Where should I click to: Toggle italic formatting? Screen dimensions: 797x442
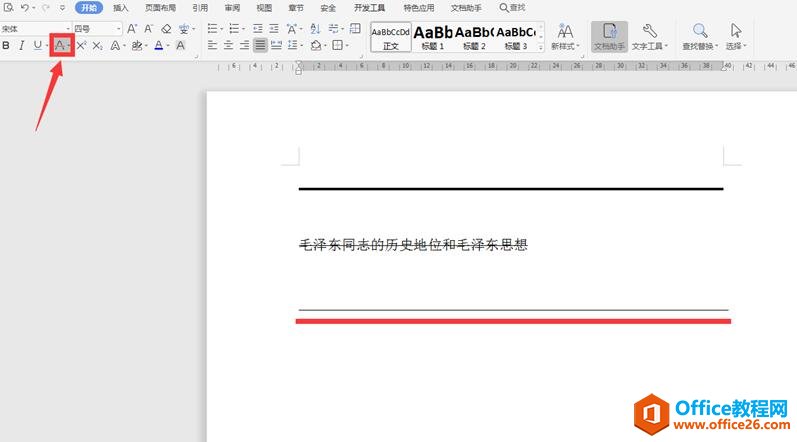21,45
